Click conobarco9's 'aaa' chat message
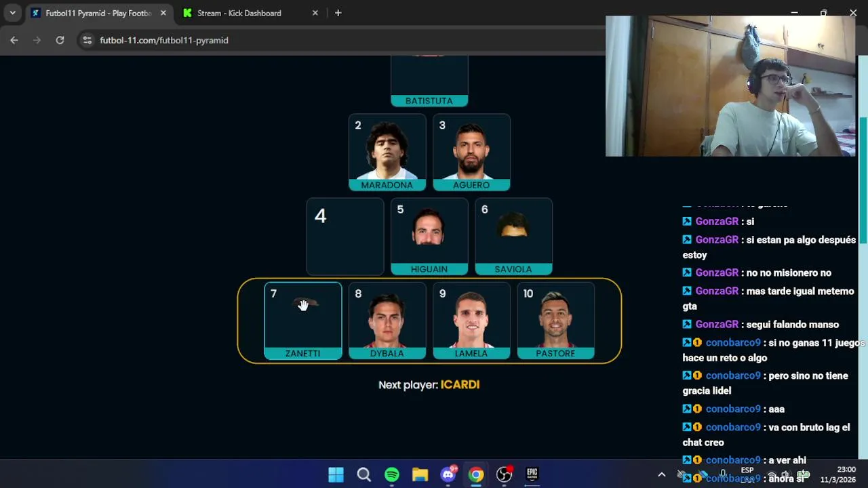This screenshot has height=488, width=868. [x=776, y=409]
